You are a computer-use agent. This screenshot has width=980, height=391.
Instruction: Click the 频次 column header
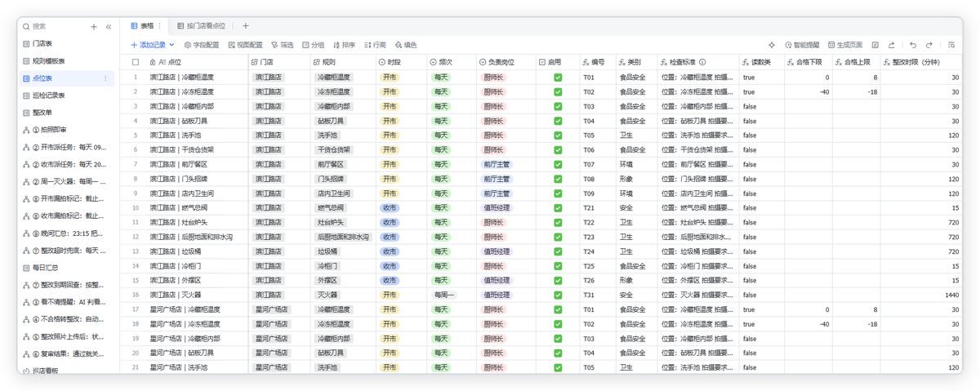(x=450, y=62)
